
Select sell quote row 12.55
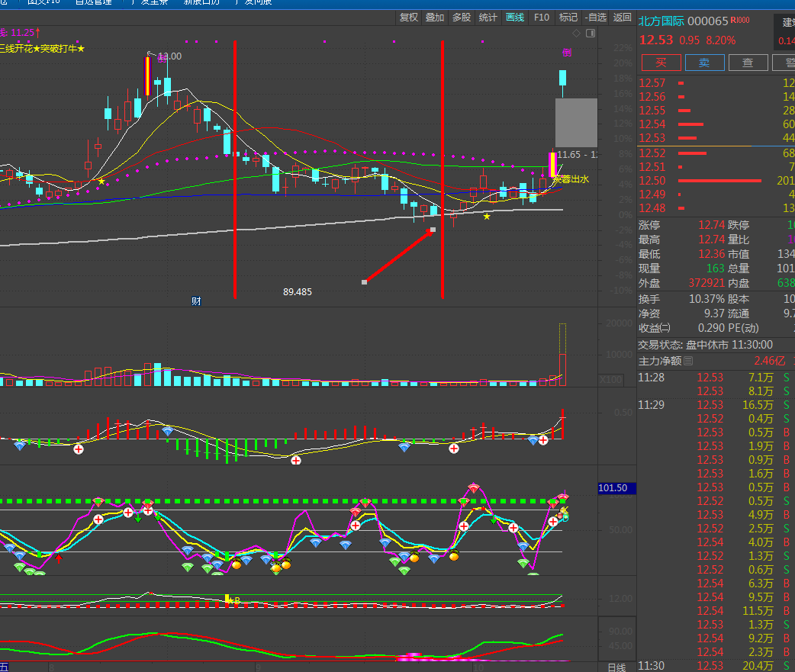(716, 111)
